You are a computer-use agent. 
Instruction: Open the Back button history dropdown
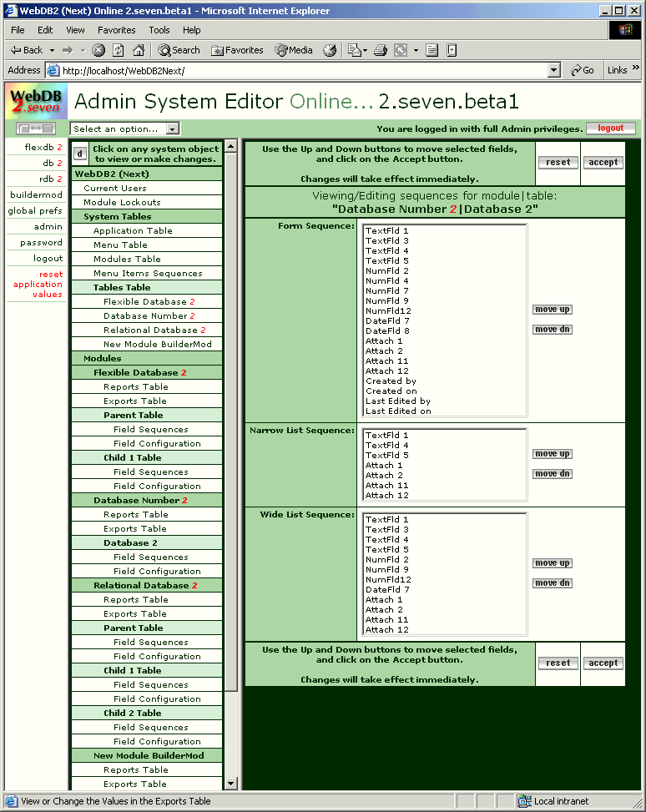(52, 50)
